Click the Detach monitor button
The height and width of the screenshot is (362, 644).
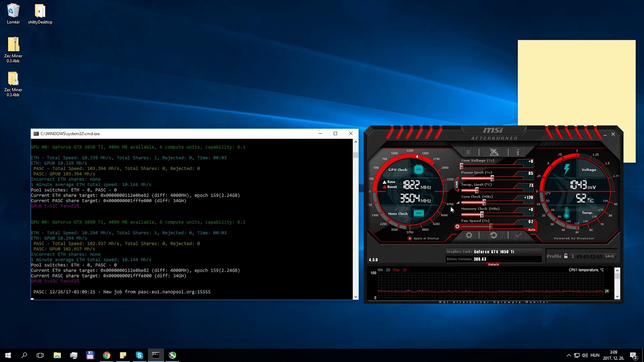click(x=494, y=264)
